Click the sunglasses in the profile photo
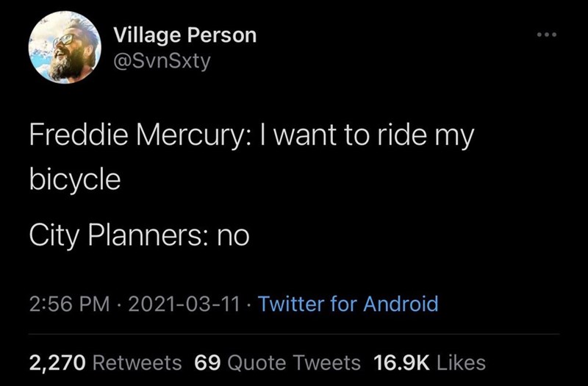The height and width of the screenshot is (386, 588). (64, 39)
